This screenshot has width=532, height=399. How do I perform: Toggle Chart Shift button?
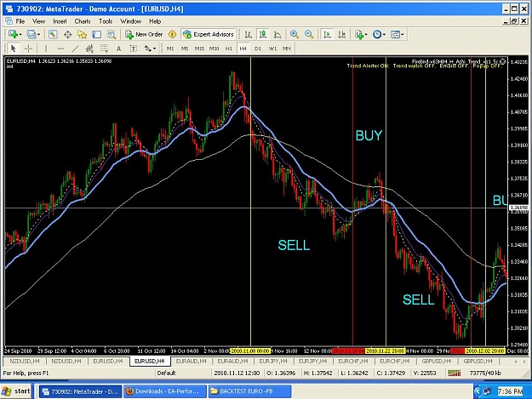coord(342,34)
